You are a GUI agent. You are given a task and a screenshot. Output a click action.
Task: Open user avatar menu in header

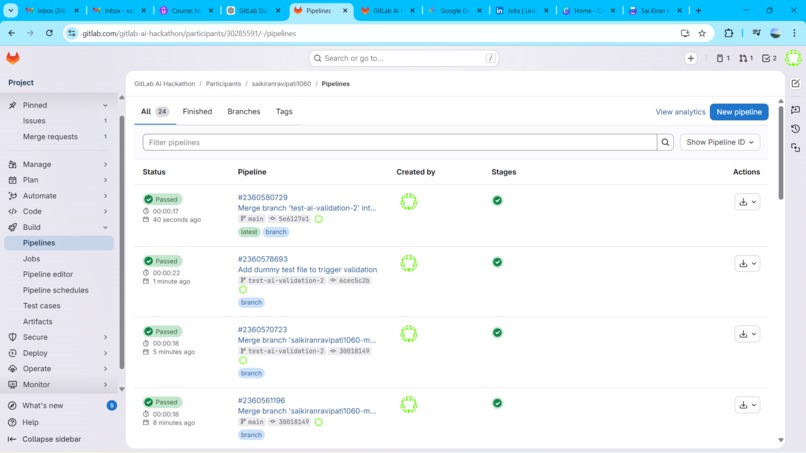793,58
